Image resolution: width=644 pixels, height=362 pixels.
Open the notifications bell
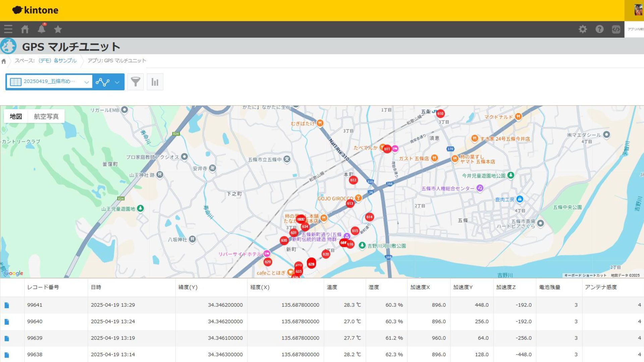(41, 29)
